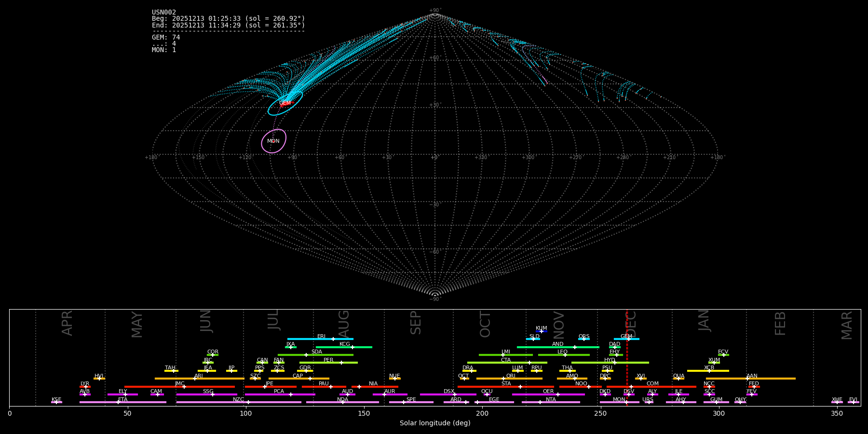Click the DSX shower label
Image resolution: width=868 pixels, height=434 pixels.
pos(449,392)
